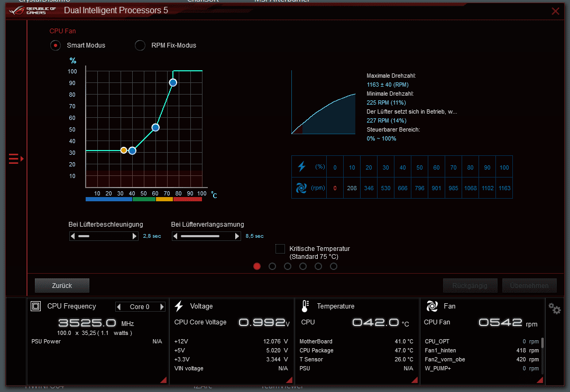Click the CPU_OPT row
570x392 pixels.
[482, 341]
